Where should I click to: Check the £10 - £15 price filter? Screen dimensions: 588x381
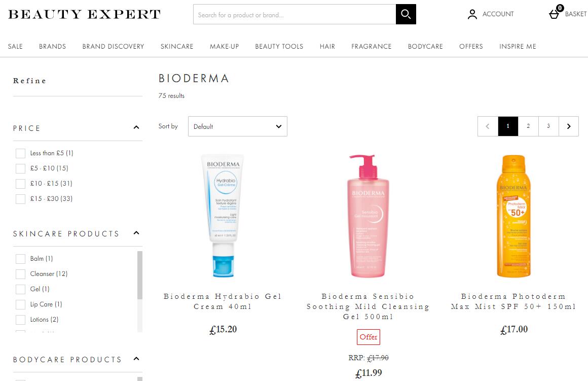coord(21,184)
